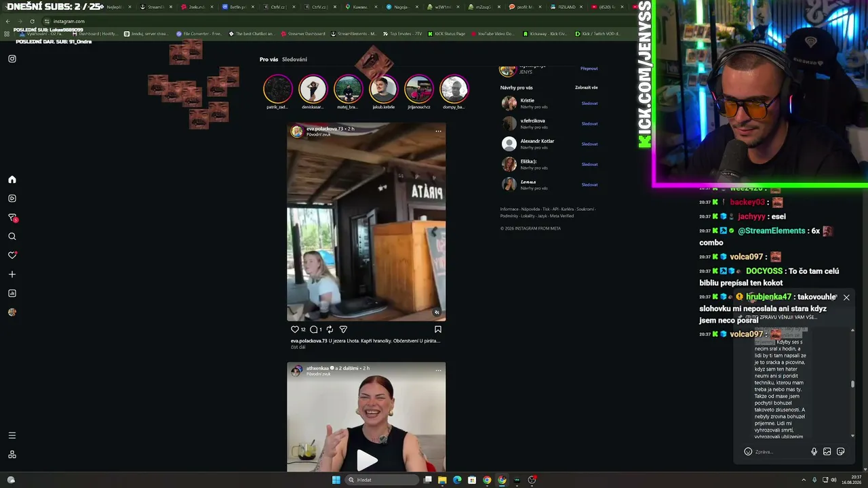The width and height of the screenshot is (868, 488).
Task: Switch to the Sledování feed tab
Action: tap(294, 60)
